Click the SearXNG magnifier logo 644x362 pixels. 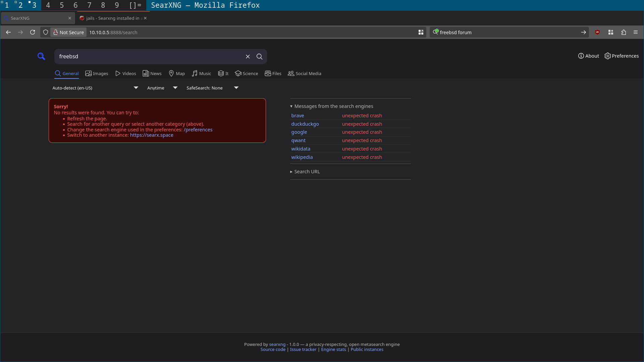coord(41,56)
